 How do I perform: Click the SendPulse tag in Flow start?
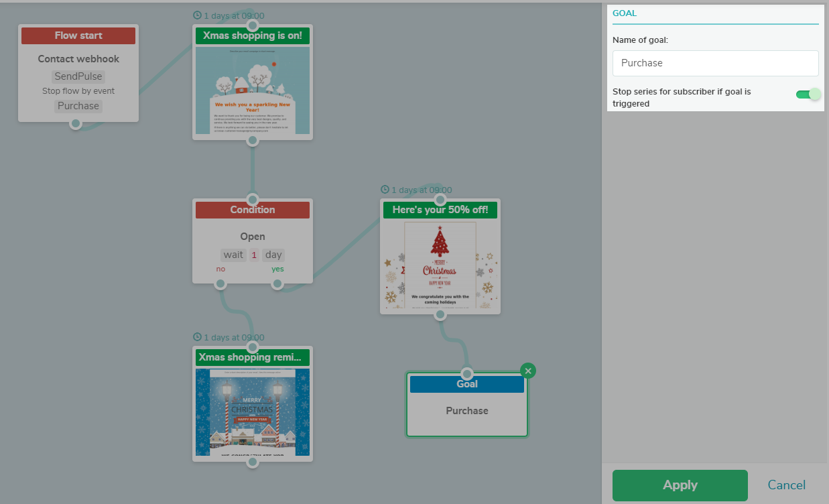[x=78, y=76]
